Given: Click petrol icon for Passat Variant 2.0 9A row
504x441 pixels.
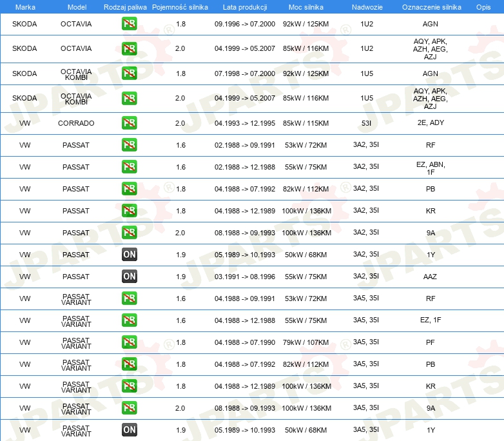Looking at the screenshot, I should coord(129,407).
